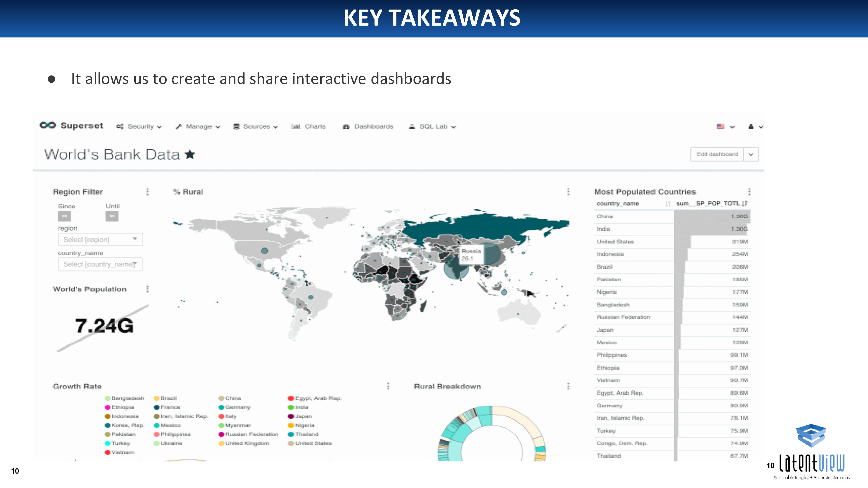868x488 pixels.
Task: Open Most Populated Countries options menu
Action: pos(749,192)
